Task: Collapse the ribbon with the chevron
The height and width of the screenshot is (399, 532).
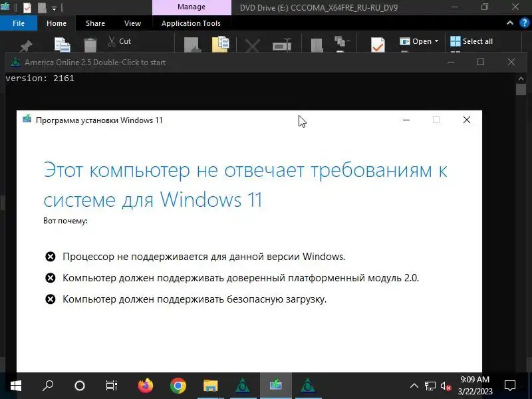Action: coord(509,23)
